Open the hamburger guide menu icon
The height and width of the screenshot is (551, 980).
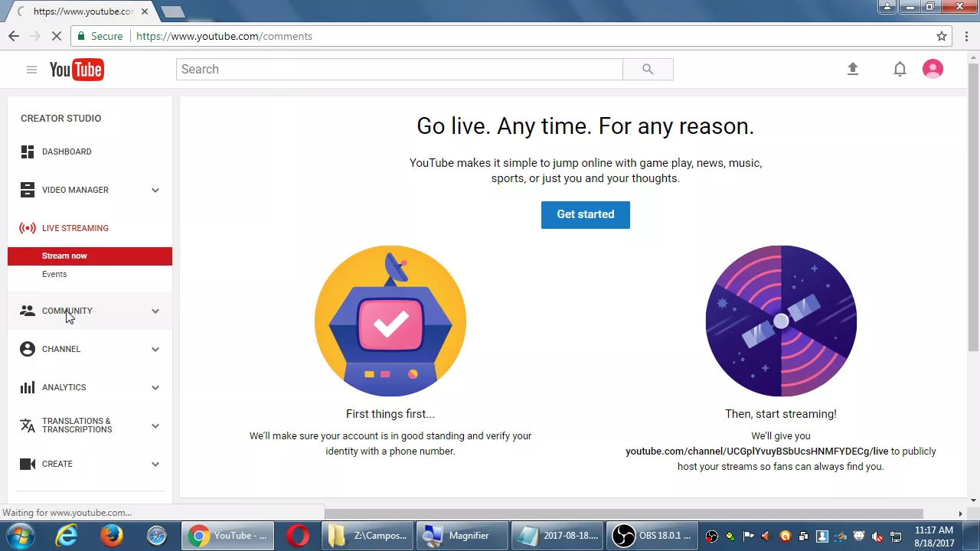pyautogui.click(x=31, y=70)
